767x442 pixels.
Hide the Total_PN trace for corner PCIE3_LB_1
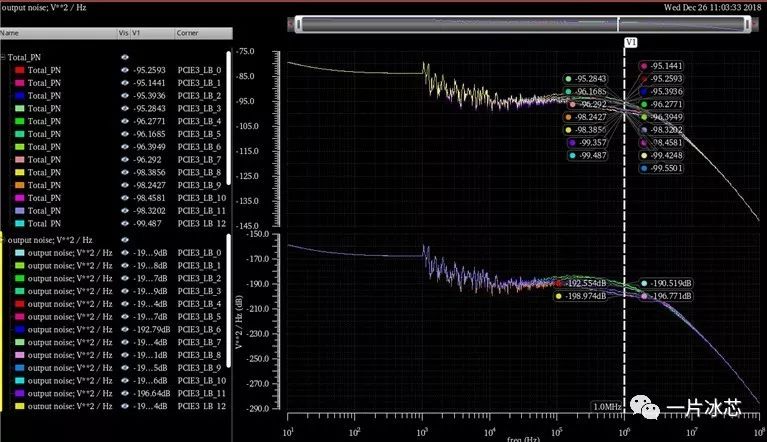pos(125,83)
